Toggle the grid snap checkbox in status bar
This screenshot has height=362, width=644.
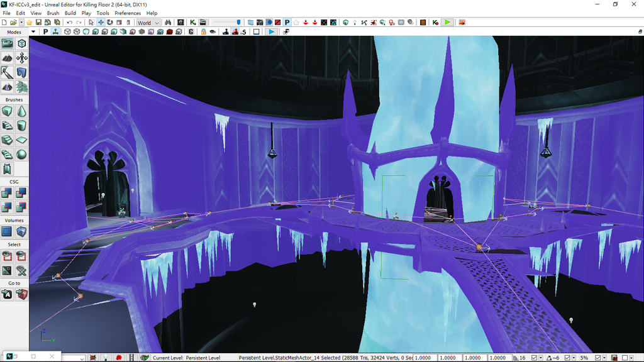point(533,358)
